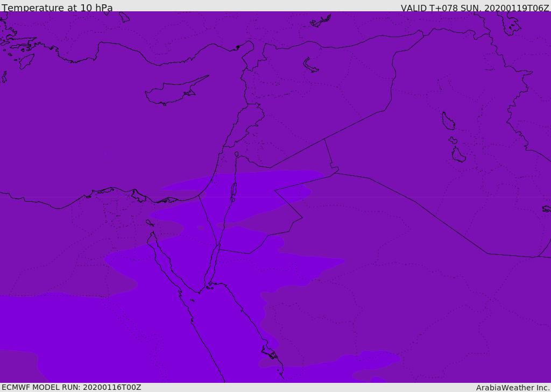The height and width of the screenshot is (392, 551).
Task: Click the 'ECMWF MODEL RUN: 20200116T00Z' label
Action: point(72,387)
